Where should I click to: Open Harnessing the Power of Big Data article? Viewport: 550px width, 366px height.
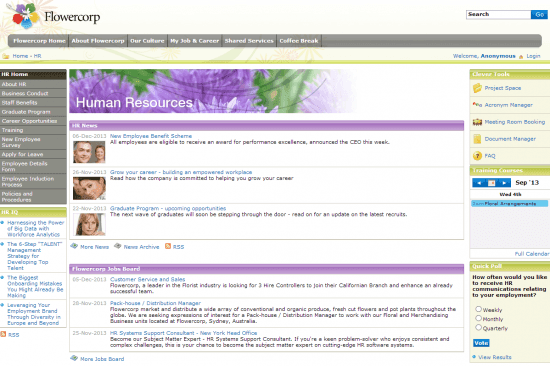pos(35,228)
